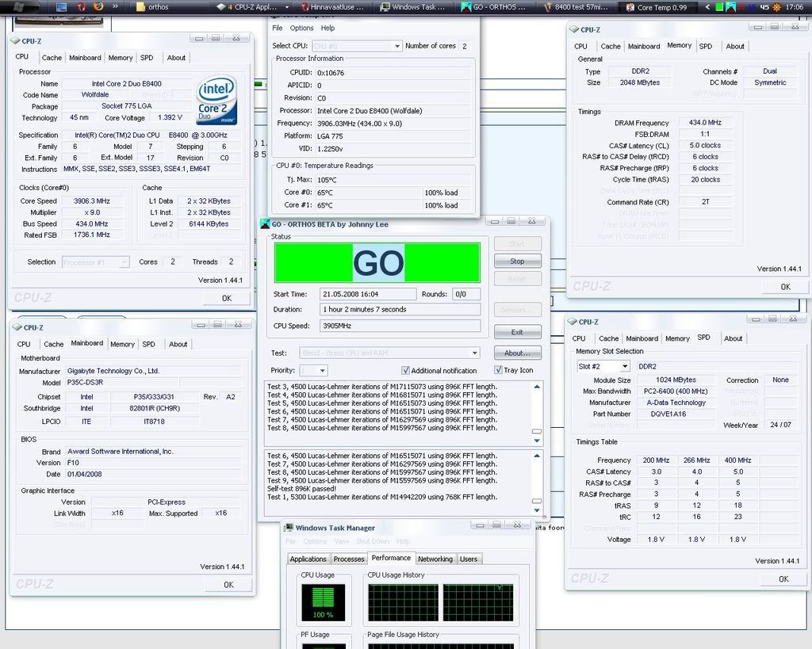Viewport: 812px width, 649px height.
Task: Click OK in CPU-Z Mainboard window
Action: point(229,584)
